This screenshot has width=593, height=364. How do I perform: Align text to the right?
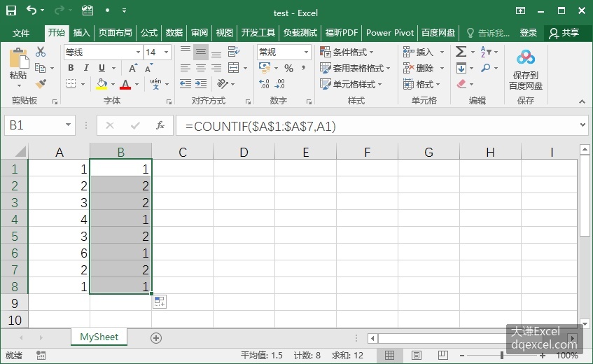coord(216,68)
